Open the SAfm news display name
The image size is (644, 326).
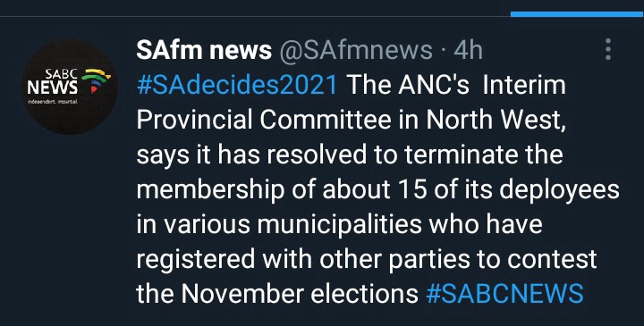coord(204,50)
